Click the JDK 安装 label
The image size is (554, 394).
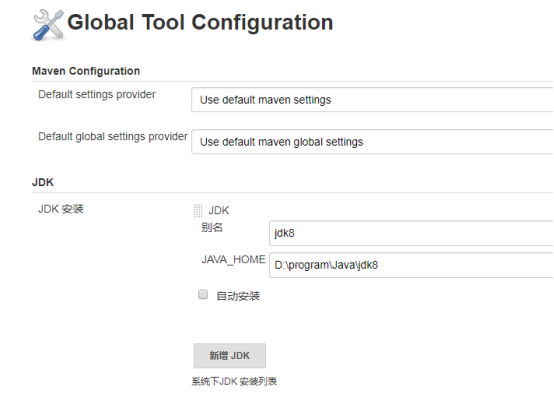click(61, 209)
